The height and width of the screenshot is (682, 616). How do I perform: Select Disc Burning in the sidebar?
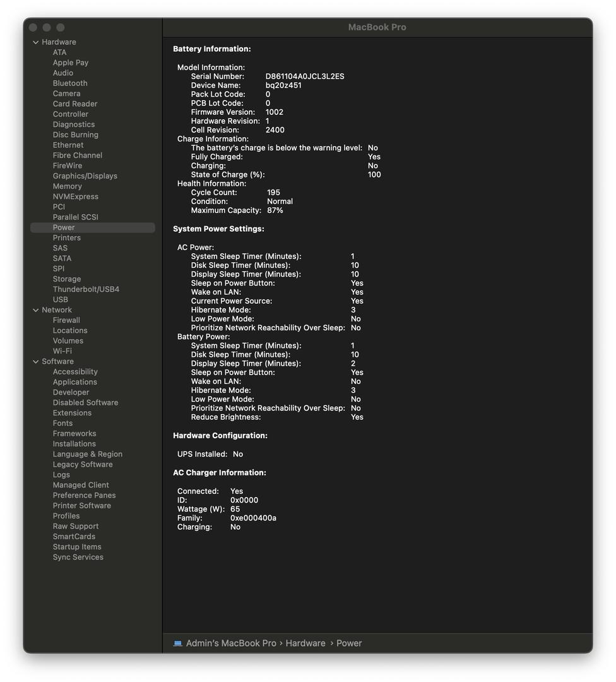pyautogui.click(x=75, y=135)
